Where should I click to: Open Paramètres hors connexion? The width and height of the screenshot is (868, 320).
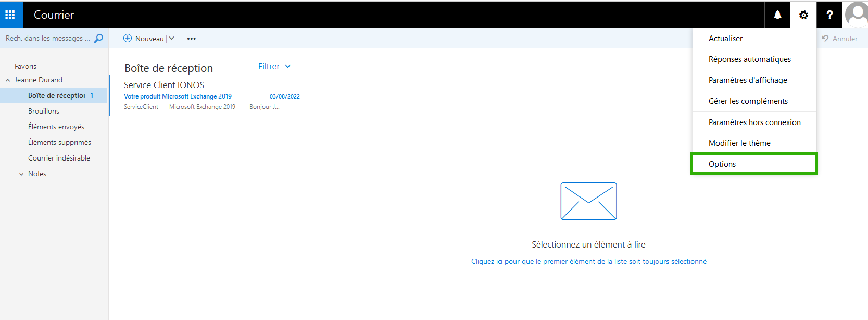(754, 122)
